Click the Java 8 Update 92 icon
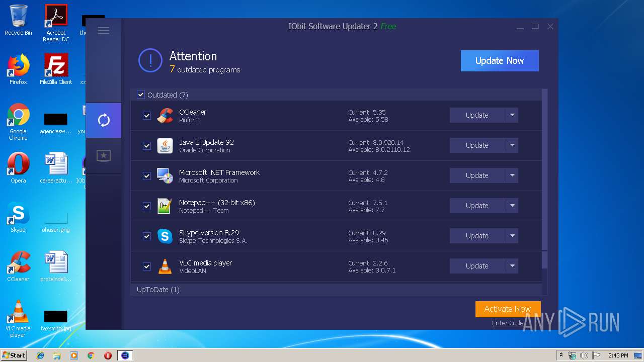The height and width of the screenshot is (362, 644). pyautogui.click(x=165, y=146)
